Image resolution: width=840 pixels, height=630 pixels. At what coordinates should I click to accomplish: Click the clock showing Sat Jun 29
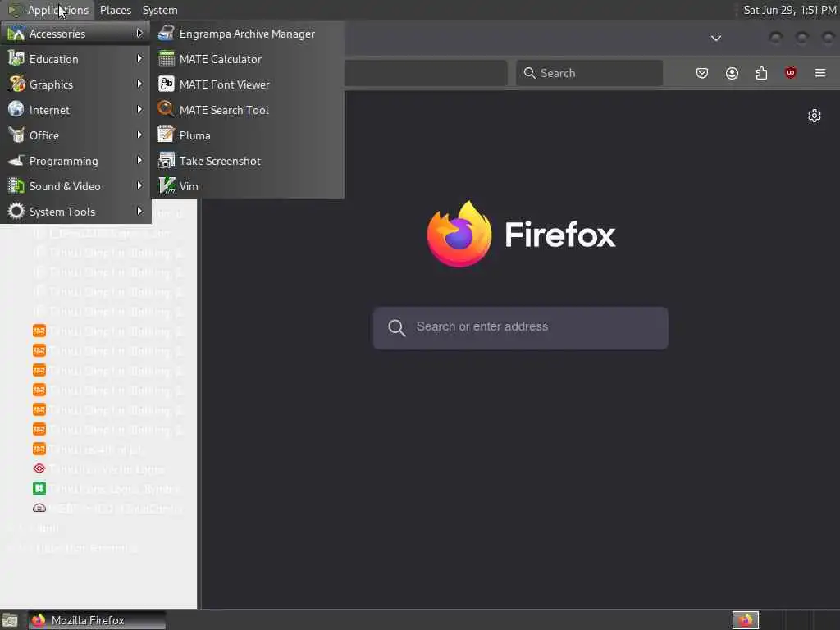pos(790,10)
